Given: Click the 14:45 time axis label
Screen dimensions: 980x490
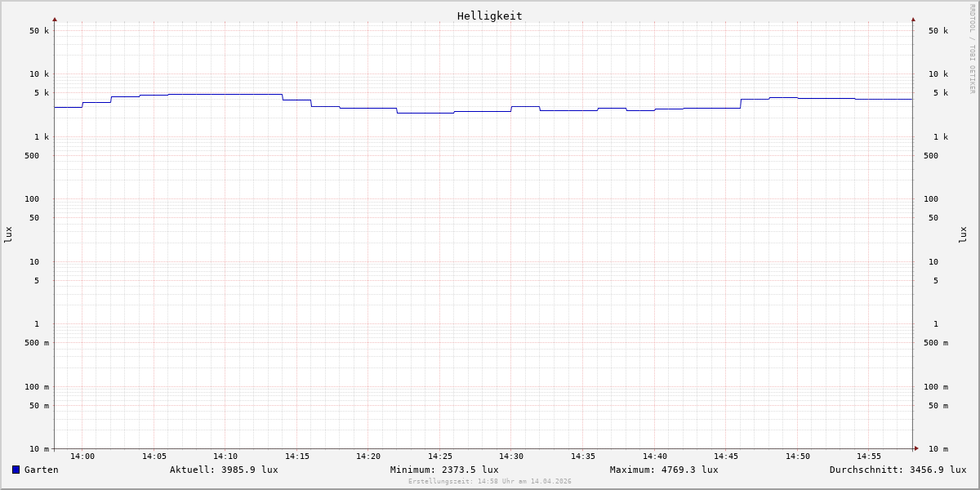Looking at the screenshot, I should [726, 457].
